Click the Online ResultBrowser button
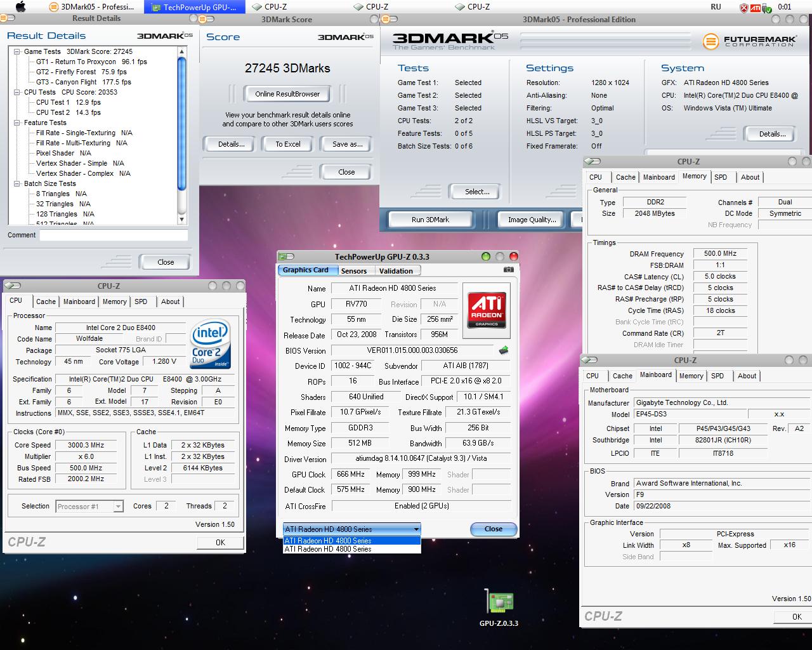 pos(287,94)
